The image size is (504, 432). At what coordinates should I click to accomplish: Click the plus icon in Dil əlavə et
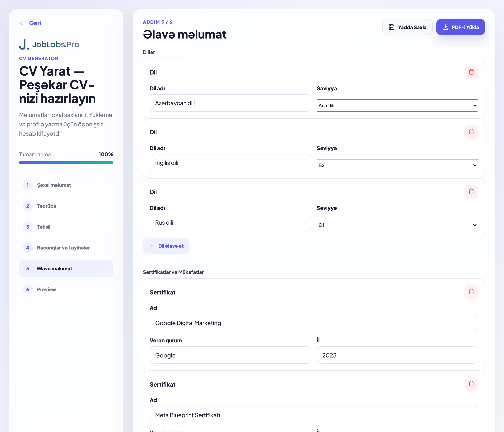[x=152, y=246]
